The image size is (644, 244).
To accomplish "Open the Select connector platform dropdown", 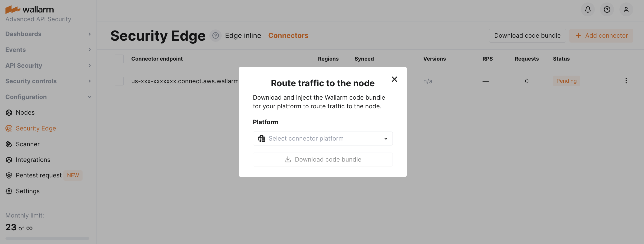I will coord(323,139).
